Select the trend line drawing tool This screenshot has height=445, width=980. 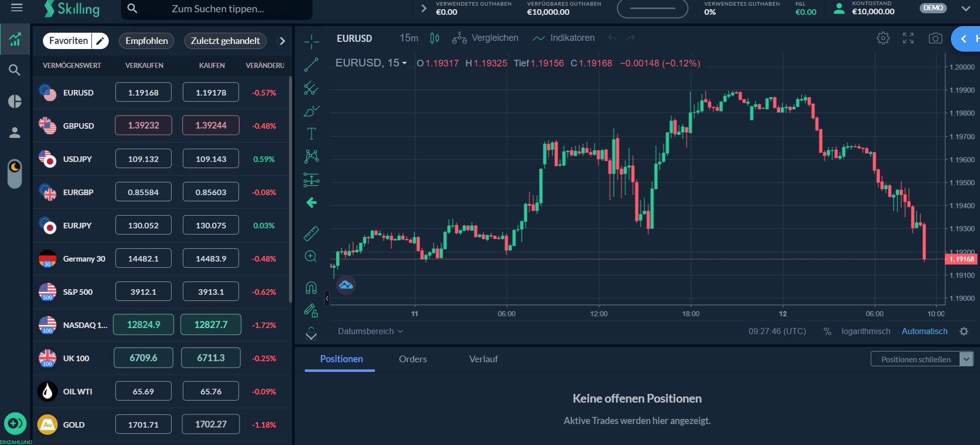click(311, 65)
